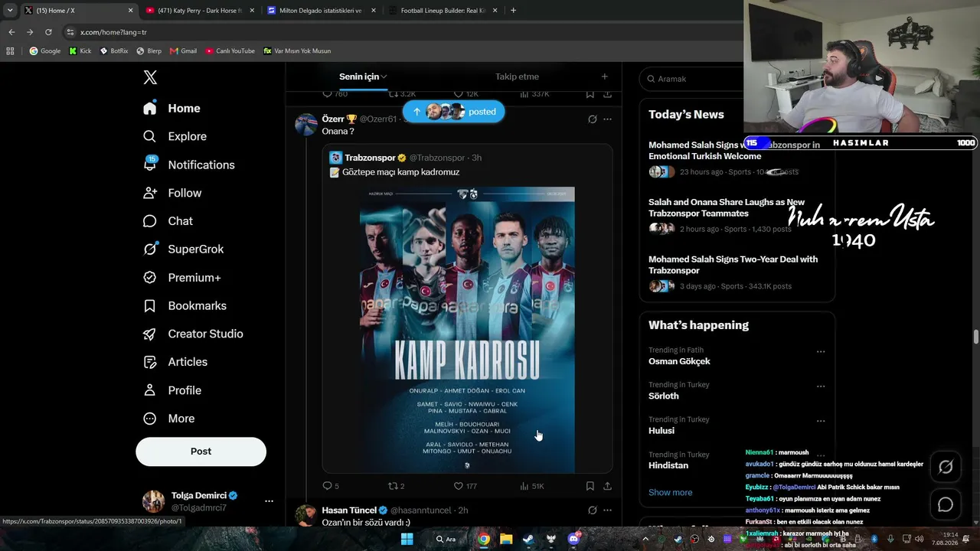
Task: Open the Follow page from sidebar
Action: point(172,193)
